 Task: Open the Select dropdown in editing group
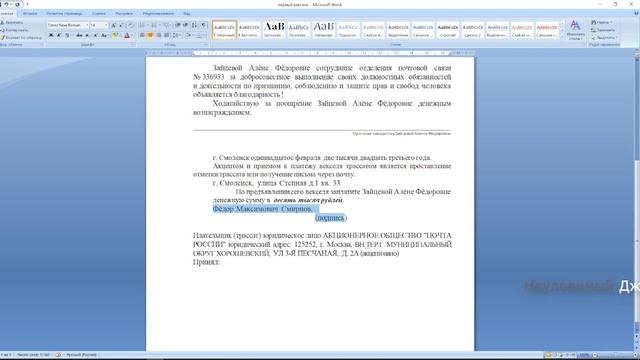604,38
